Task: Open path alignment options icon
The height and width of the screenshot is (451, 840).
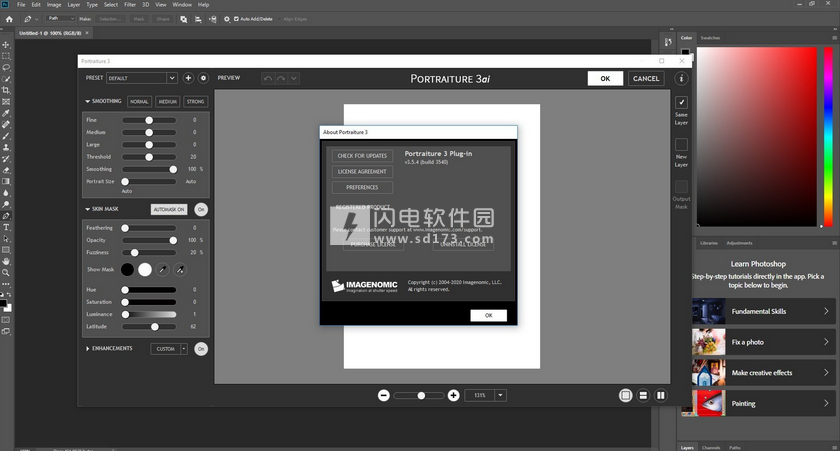Action: [198, 19]
